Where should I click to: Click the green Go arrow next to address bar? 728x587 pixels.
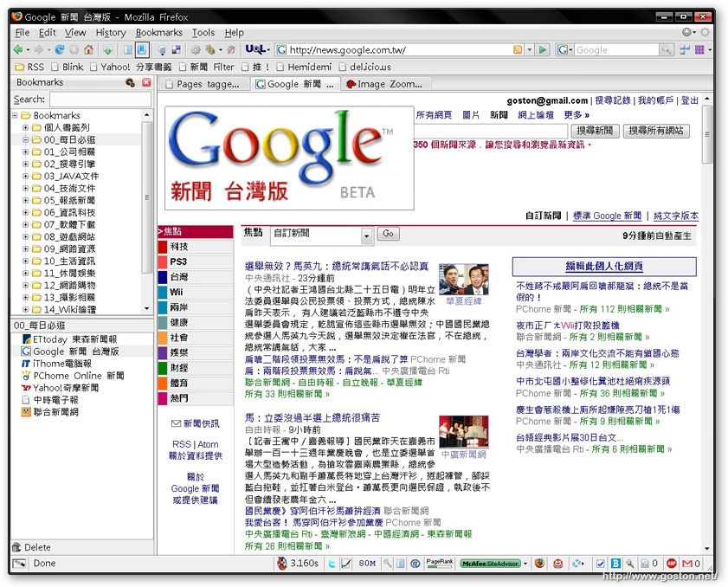point(542,49)
